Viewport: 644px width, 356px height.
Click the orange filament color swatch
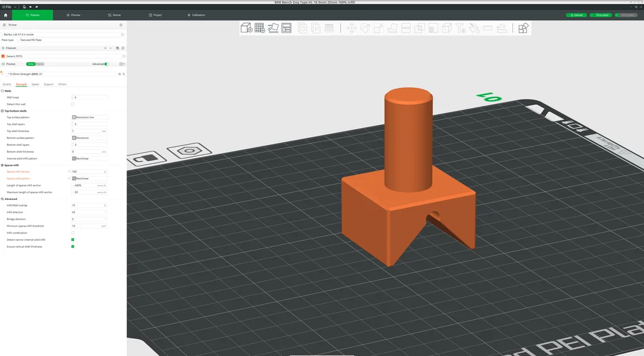click(x=3, y=56)
